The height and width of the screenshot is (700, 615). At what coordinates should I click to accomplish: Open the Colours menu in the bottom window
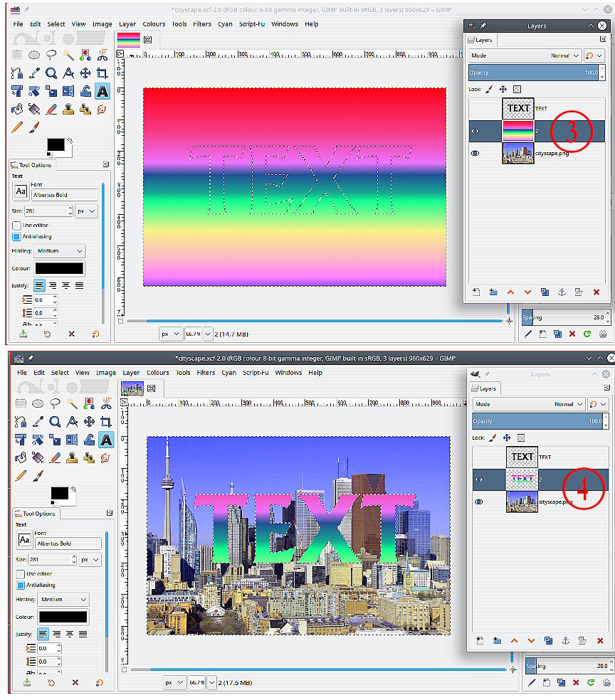(x=158, y=373)
